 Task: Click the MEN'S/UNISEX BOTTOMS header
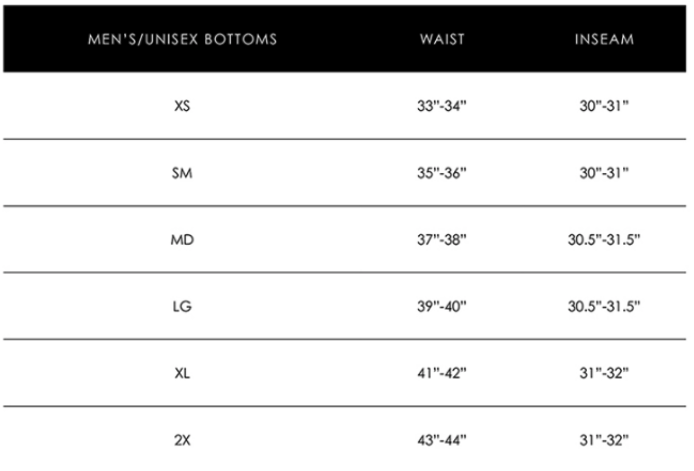(x=182, y=39)
